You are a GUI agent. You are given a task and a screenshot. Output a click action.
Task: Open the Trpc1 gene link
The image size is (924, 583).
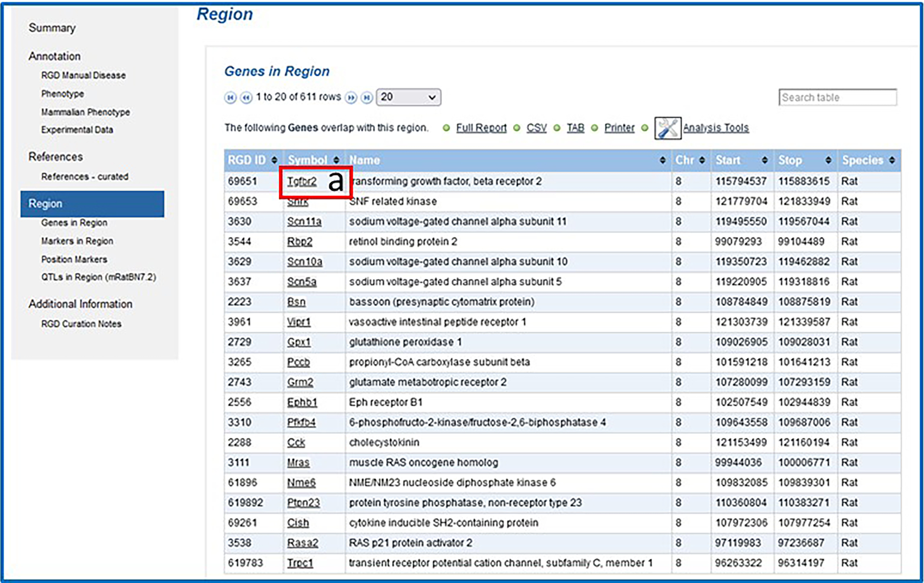pyautogui.click(x=300, y=563)
